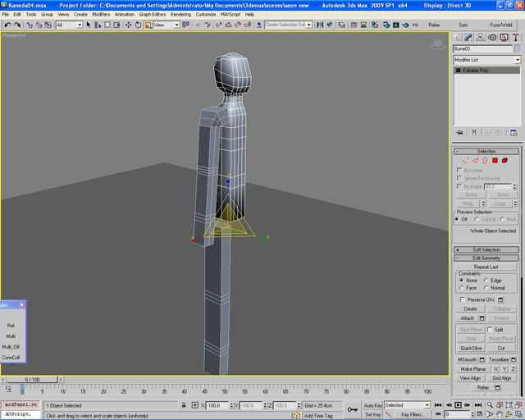Click the Bone03 object color swatch
The width and height of the screenshot is (525, 420).
[517, 49]
